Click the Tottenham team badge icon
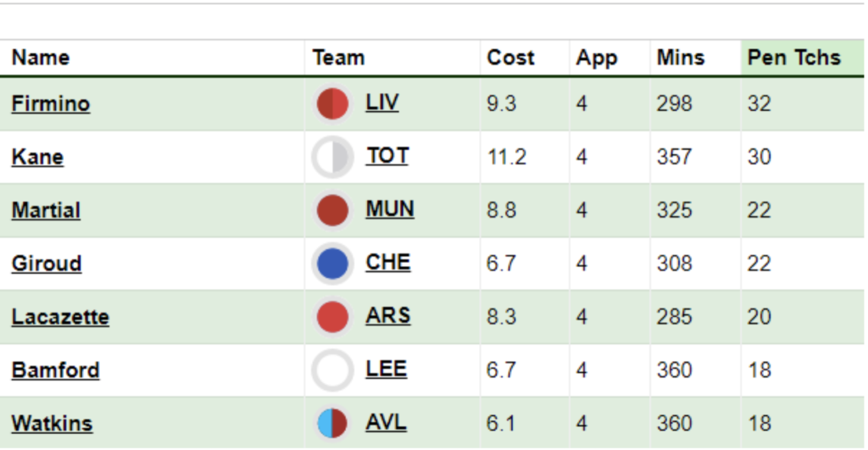Screen dimensions: 868x450 (x=332, y=157)
